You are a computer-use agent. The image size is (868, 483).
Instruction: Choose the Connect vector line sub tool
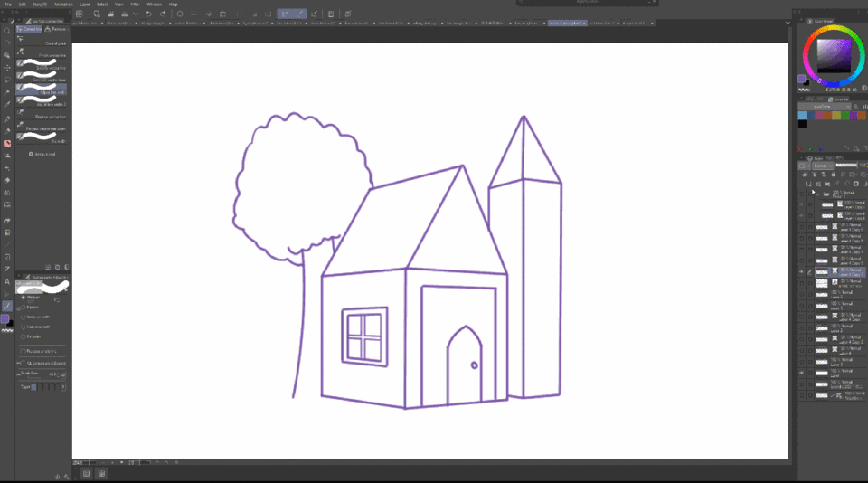[42, 77]
